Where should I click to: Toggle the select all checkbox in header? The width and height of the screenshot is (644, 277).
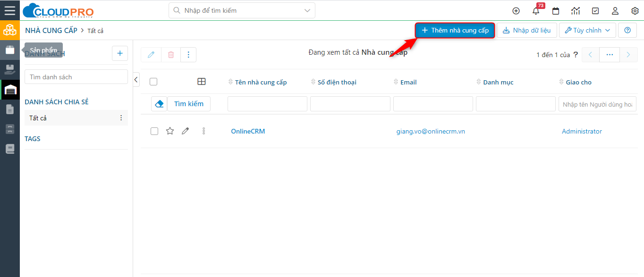(153, 82)
